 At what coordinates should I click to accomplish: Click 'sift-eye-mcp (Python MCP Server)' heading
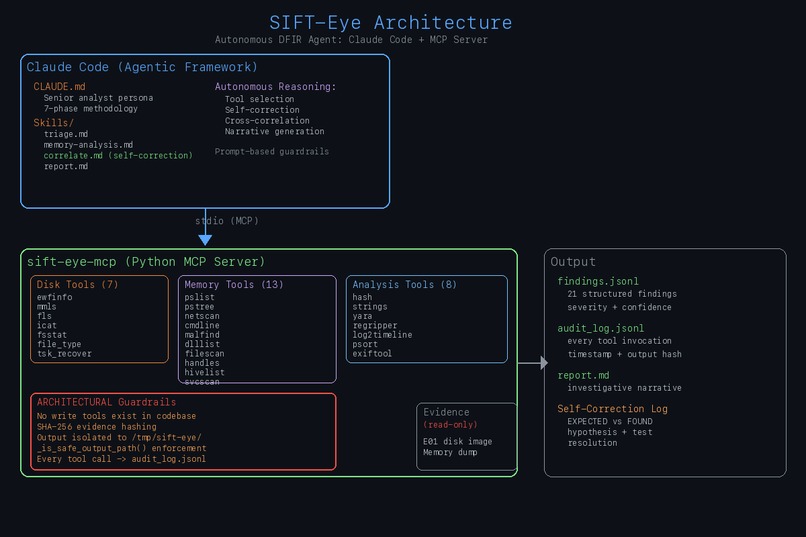point(146,262)
